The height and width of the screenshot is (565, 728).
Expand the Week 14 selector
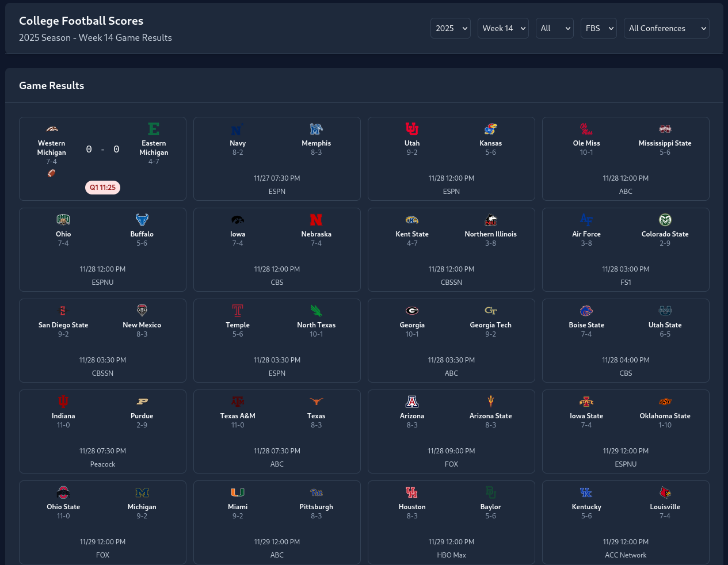point(503,28)
